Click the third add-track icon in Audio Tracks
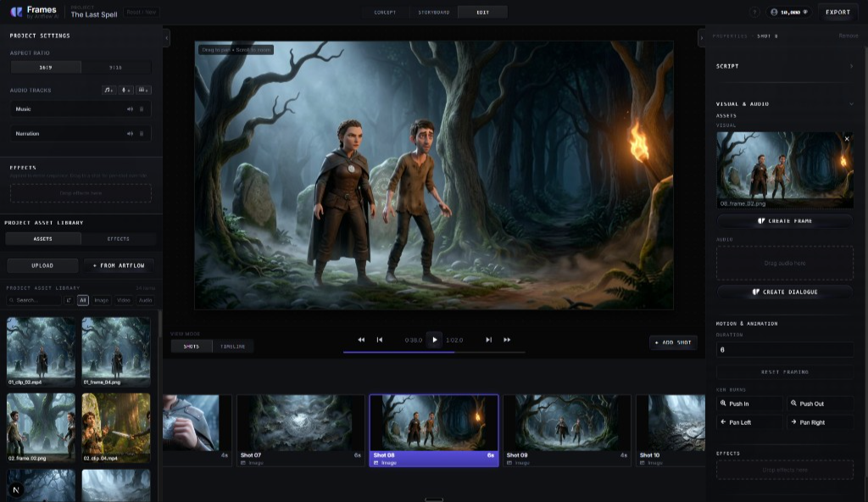Screen dimensions: 868x502 pyautogui.click(x=144, y=90)
